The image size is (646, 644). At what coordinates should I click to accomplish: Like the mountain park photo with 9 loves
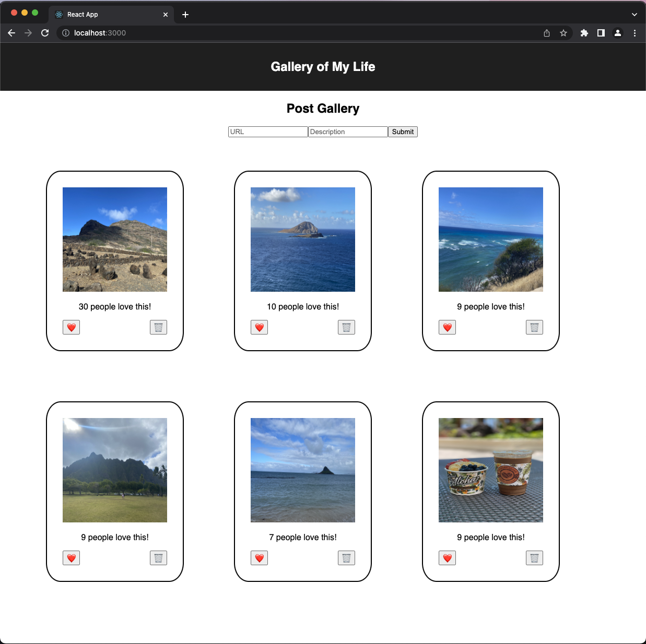point(71,557)
